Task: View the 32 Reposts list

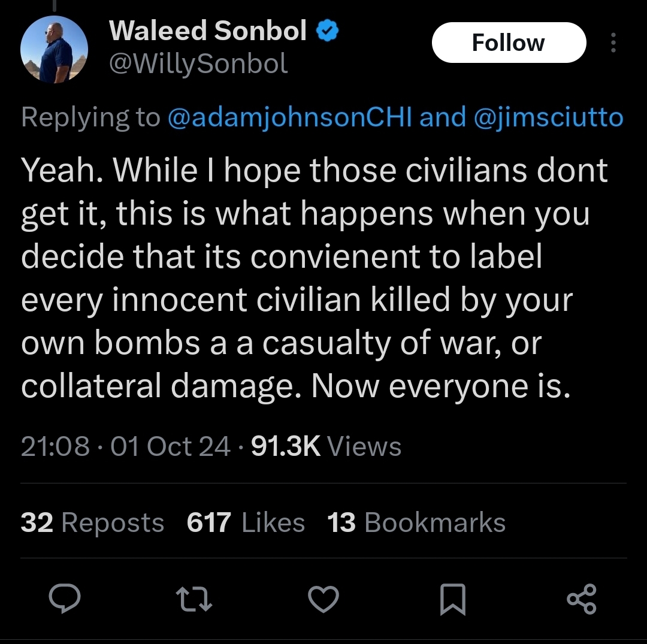Action: 92,522
